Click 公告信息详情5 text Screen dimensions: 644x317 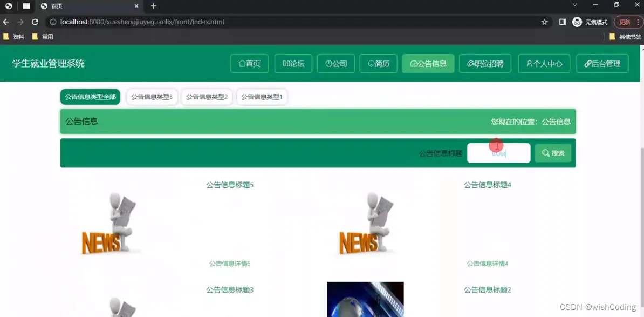tap(230, 264)
